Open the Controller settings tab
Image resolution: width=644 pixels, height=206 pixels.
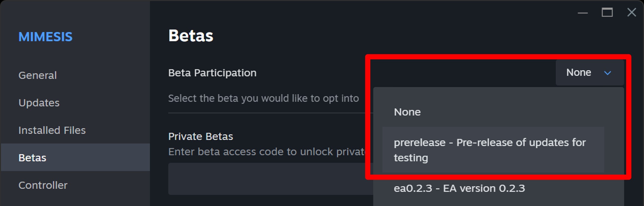tap(43, 185)
